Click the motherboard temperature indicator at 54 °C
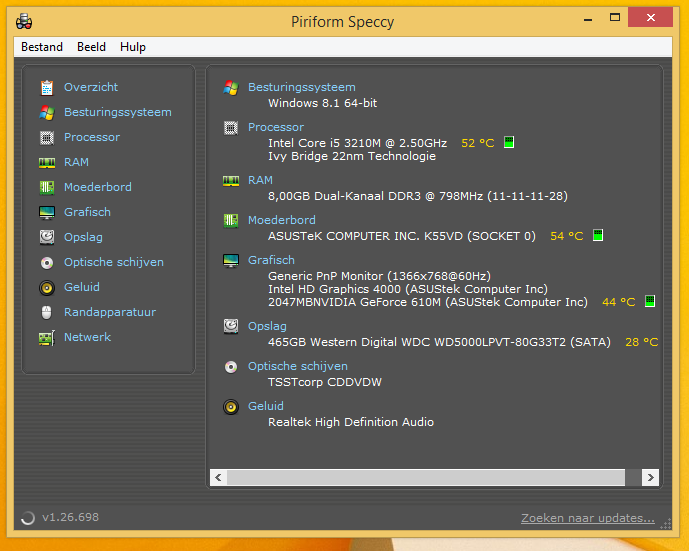Screen dimensions: 689x551 (598, 236)
